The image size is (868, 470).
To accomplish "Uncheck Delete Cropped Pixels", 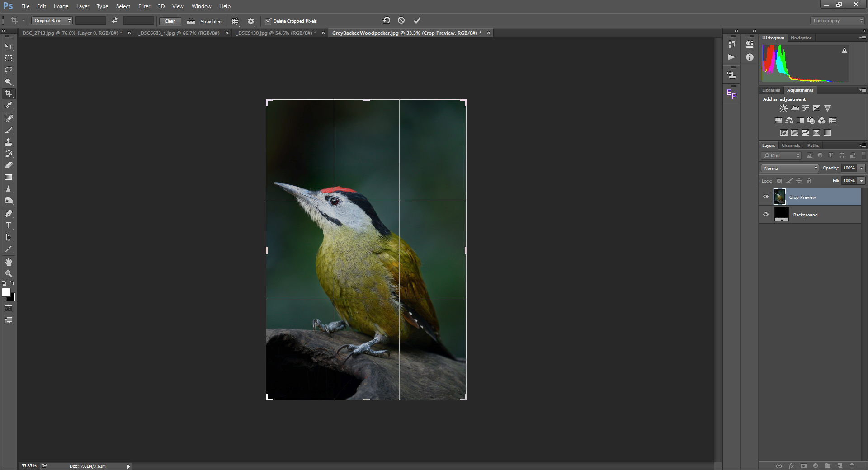I will pyautogui.click(x=268, y=21).
